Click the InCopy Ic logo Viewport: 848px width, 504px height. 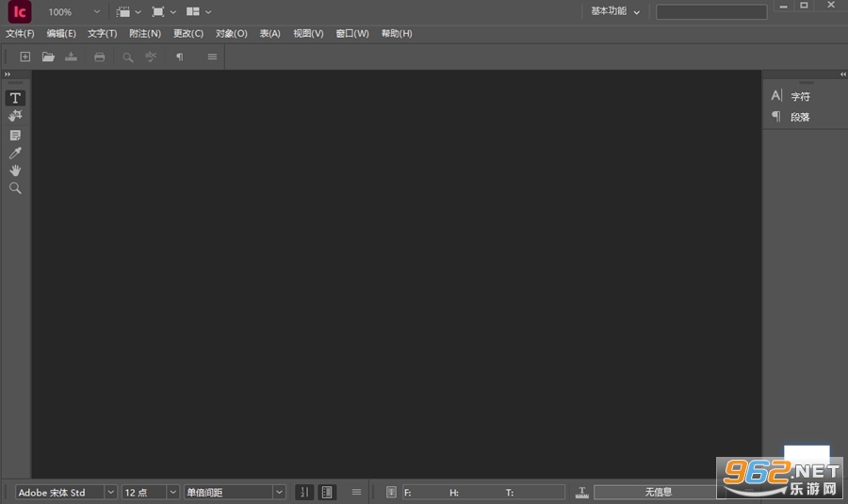point(20,12)
